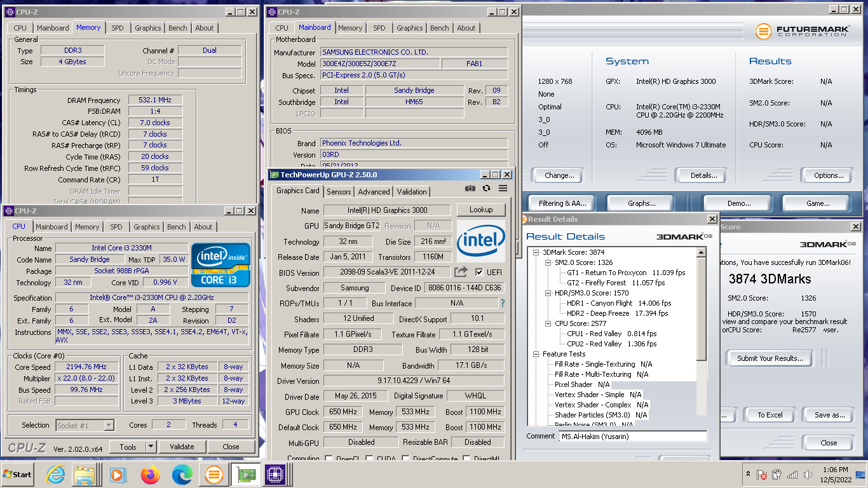Image resolution: width=868 pixels, height=488 pixels.
Task: Click the GPU-Z screenshot camera icon
Action: pos(470,188)
